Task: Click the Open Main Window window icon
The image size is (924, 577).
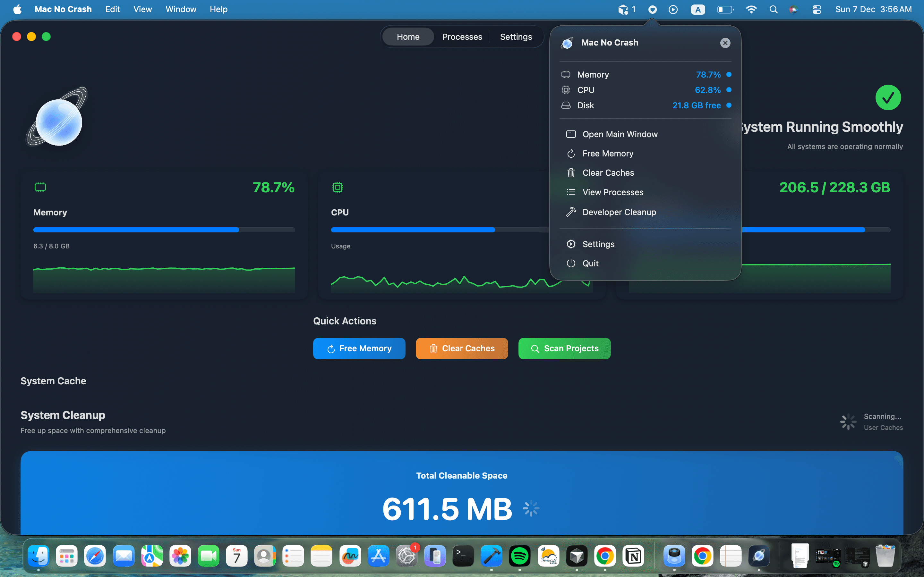Action: pyautogui.click(x=571, y=134)
